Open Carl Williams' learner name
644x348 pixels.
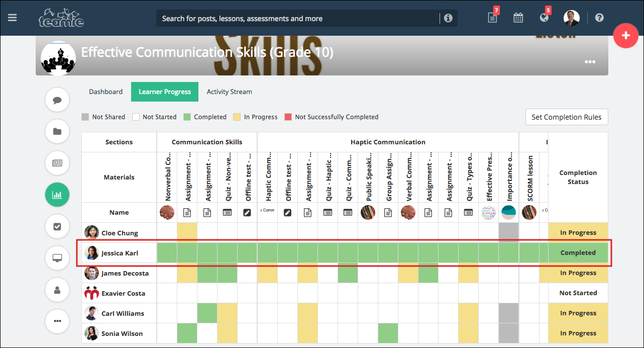point(123,313)
